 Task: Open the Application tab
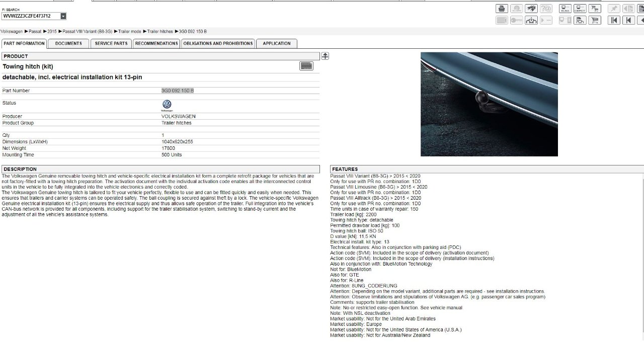point(276,44)
